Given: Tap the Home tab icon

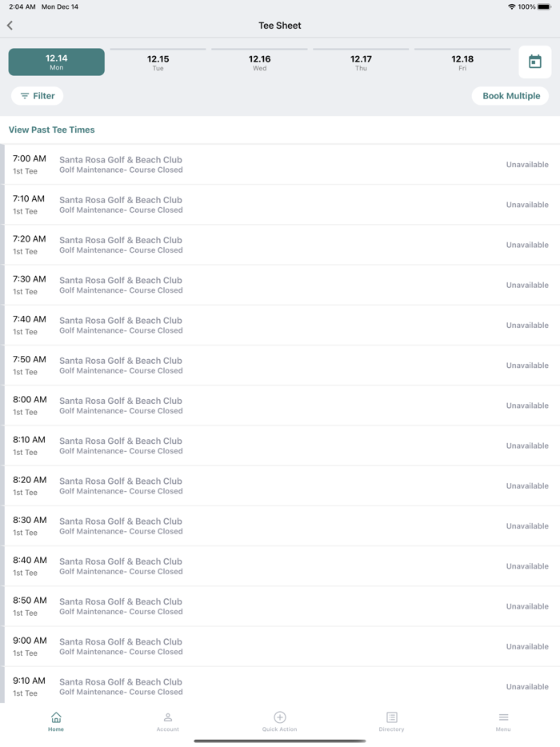Looking at the screenshot, I should pyautogui.click(x=56, y=717).
